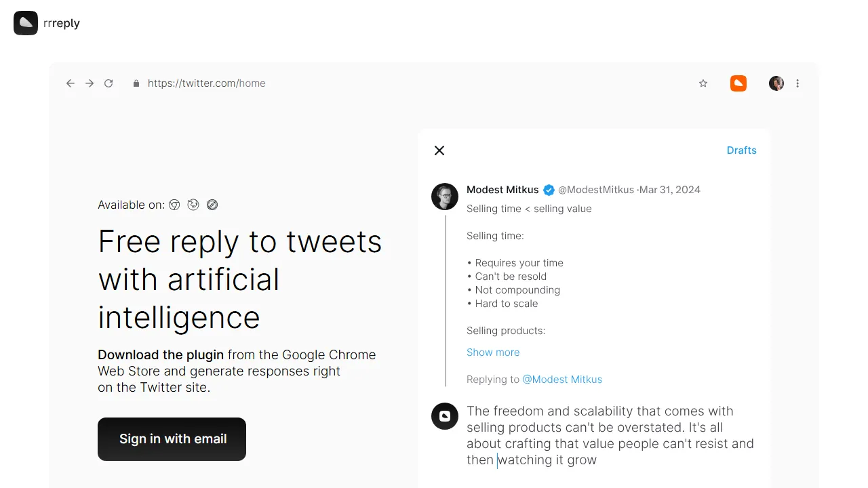The image size is (868, 488).
Task: Open the rrreply Chrome extension icon
Action: point(738,83)
